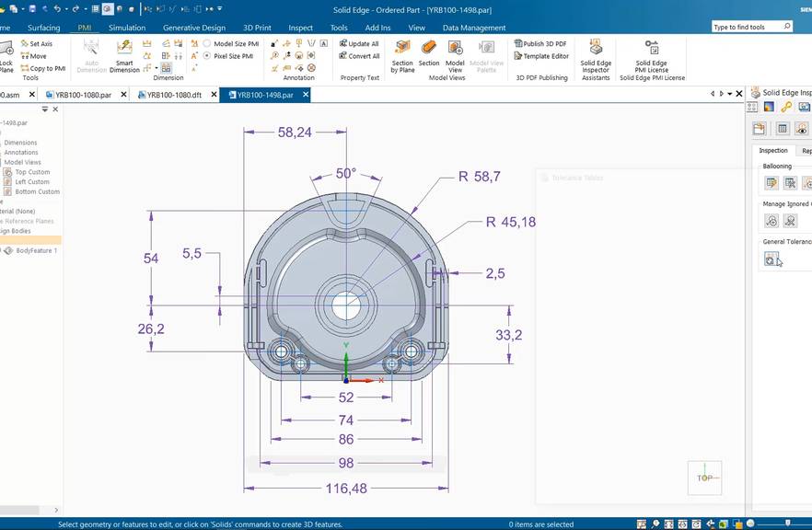Activate the Lock Plane tool
812x530 pixels.
point(8,57)
